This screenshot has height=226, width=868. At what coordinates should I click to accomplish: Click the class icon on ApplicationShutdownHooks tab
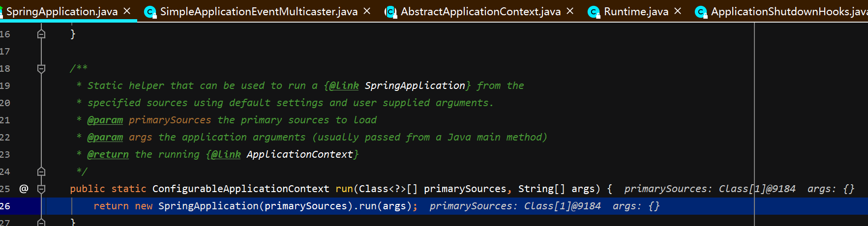coord(701,12)
